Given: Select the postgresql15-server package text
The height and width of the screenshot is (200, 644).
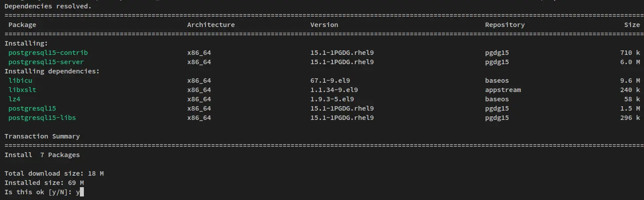Looking at the screenshot, I should coord(46,62).
